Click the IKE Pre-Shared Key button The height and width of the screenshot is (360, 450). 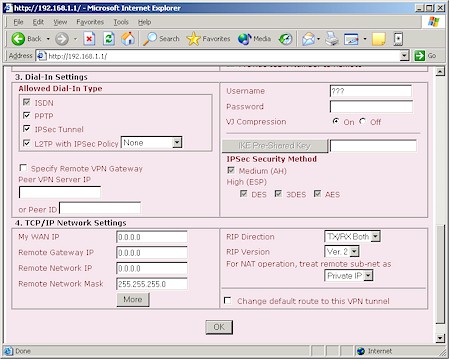(275, 146)
